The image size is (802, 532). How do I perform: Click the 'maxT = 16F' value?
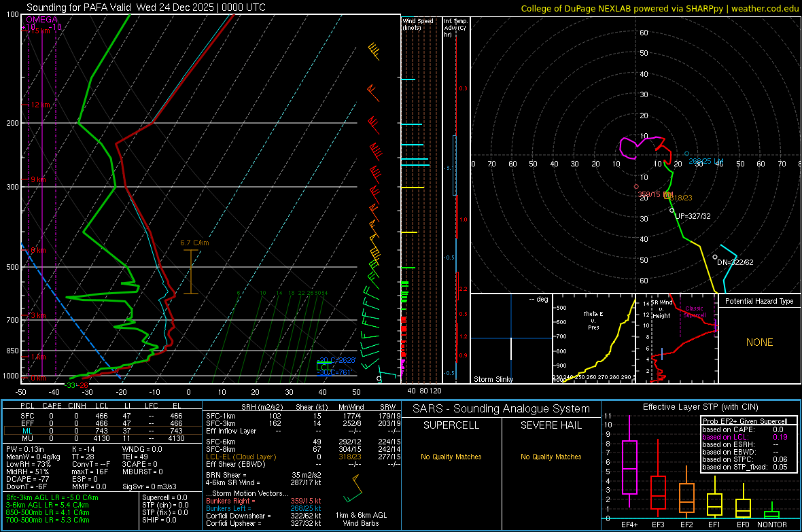(x=90, y=472)
